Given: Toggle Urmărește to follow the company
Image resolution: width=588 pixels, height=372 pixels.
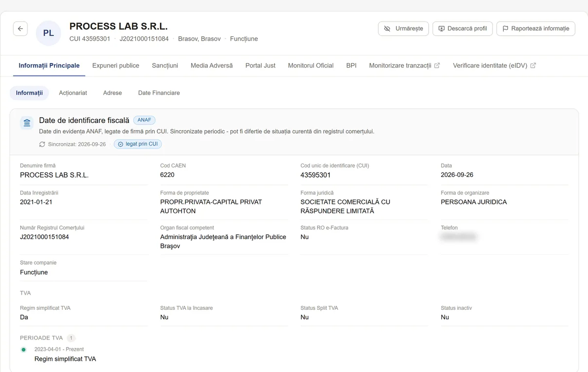Looking at the screenshot, I should [x=403, y=28].
